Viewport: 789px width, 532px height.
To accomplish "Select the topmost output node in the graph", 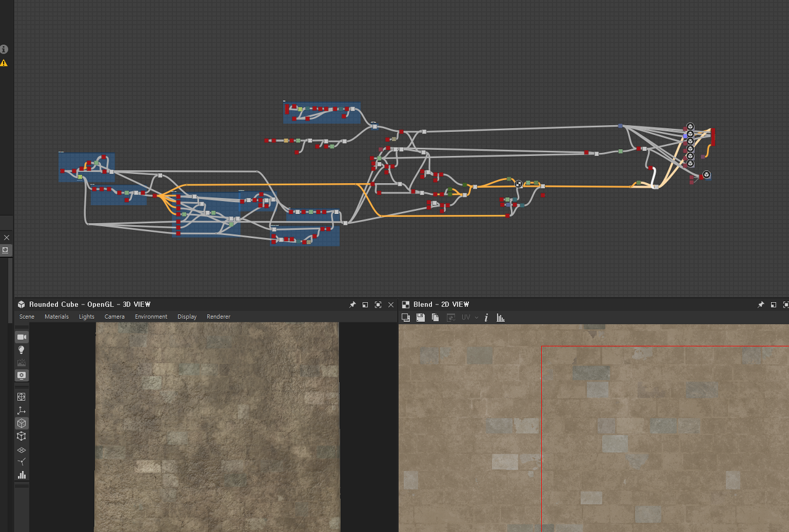I will click(690, 126).
